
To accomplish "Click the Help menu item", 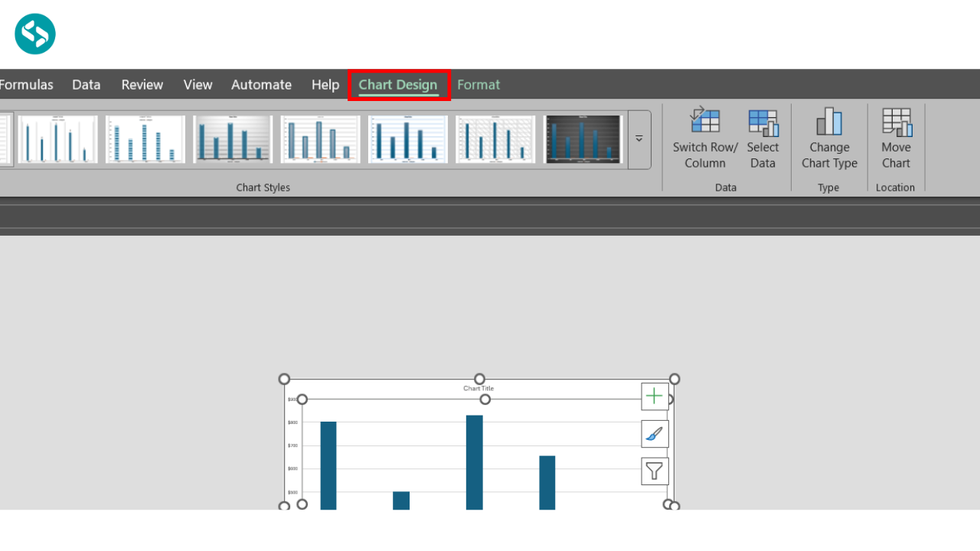I will coord(325,84).
